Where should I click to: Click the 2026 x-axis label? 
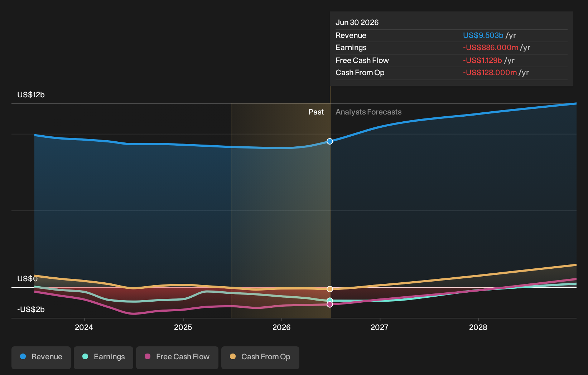pyautogui.click(x=281, y=327)
